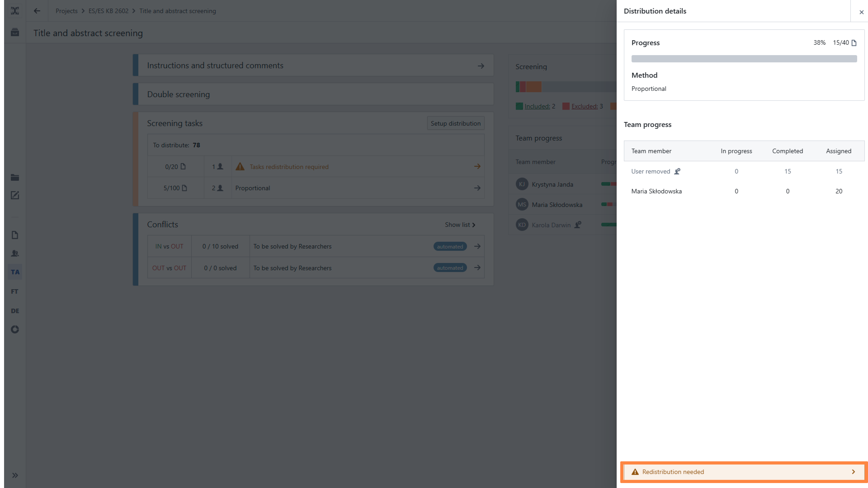The width and height of the screenshot is (868, 488).
Task: Click the archive box sidebar icon
Action: (x=15, y=32)
